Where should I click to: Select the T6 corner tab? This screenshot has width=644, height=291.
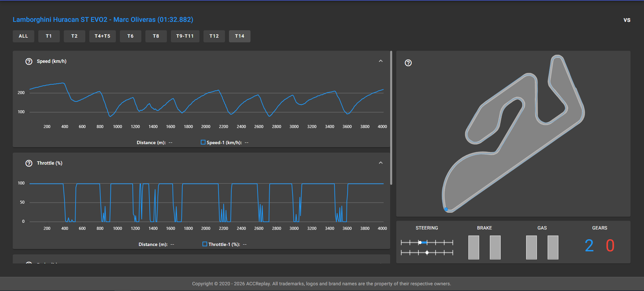[131, 36]
